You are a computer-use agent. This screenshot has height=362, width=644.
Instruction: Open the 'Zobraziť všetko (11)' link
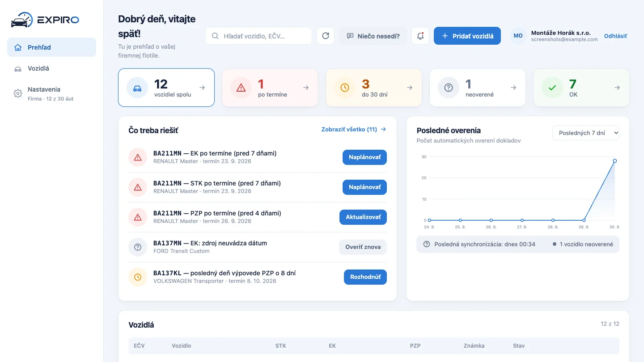point(354,130)
